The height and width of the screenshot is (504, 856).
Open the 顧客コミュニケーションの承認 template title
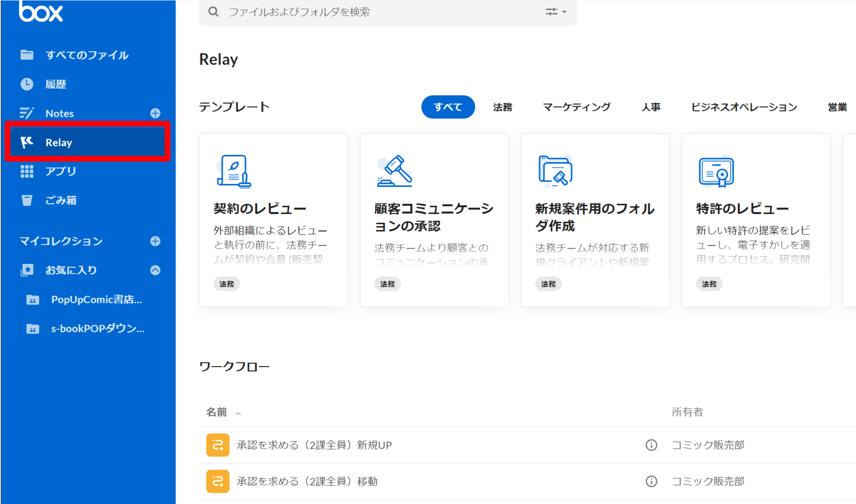434,217
